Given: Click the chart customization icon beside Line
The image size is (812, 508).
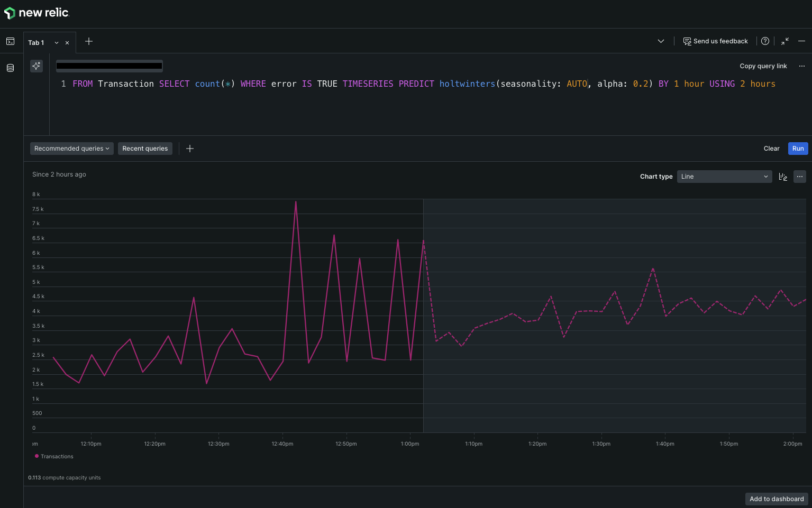Looking at the screenshot, I should [x=783, y=177].
